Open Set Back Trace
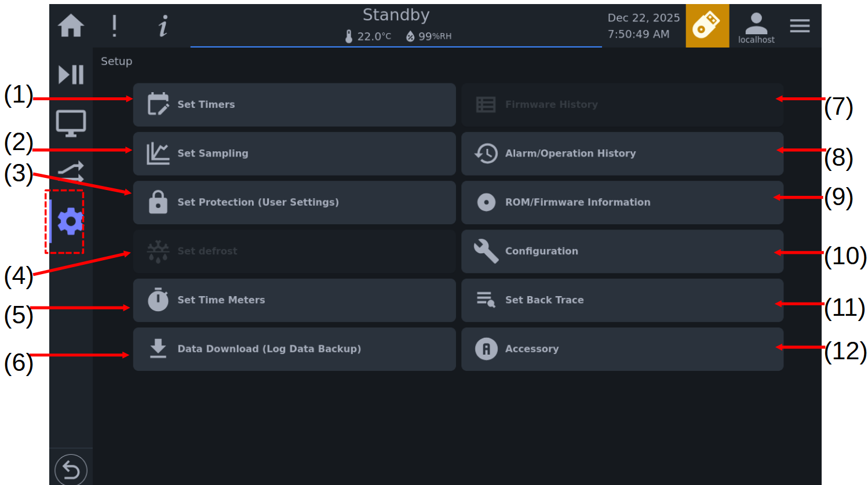Image resolution: width=868 pixels, height=485 pixels. coord(622,300)
